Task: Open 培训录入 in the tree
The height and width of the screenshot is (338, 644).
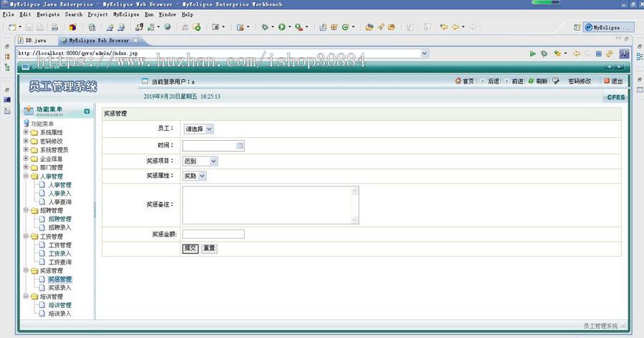Action: coord(59,314)
